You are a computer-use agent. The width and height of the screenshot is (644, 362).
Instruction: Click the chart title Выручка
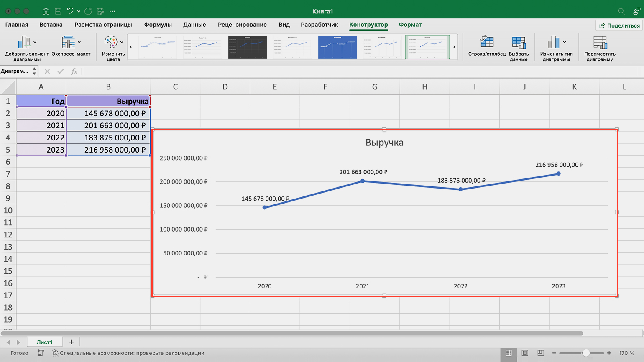pos(384,143)
